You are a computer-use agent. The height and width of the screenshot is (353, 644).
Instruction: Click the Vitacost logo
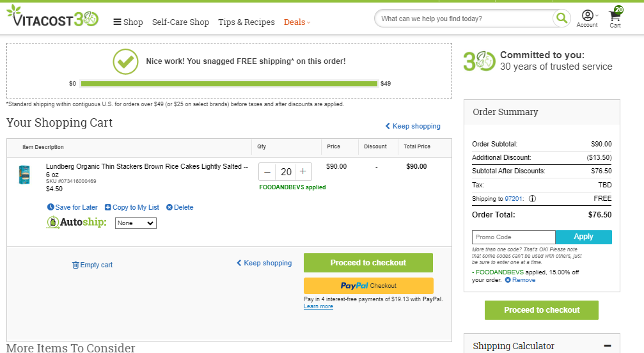pyautogui.click(x=52, y=16)
